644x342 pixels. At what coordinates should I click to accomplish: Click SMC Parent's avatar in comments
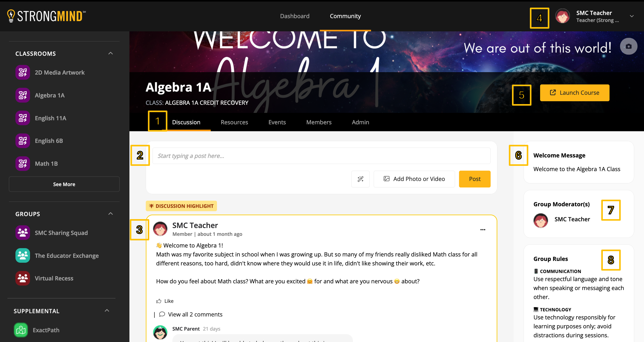click(x=160, y=332)
